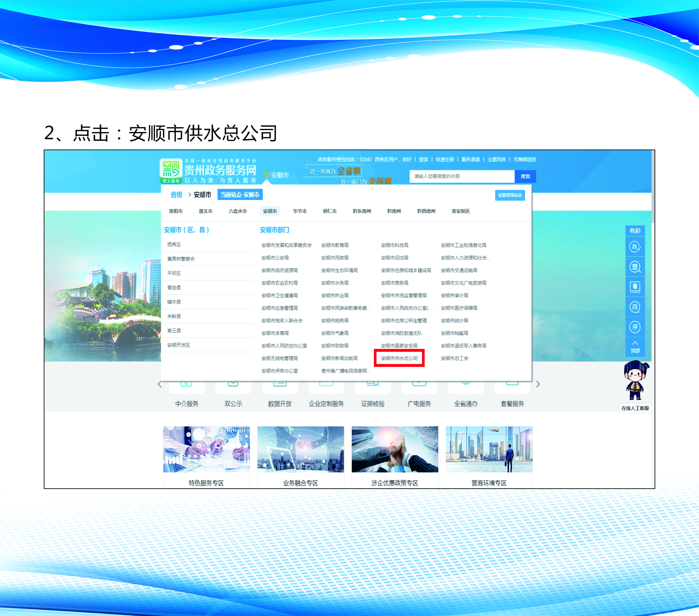Image resolution: width=699 pixels, height=616 pixels.
Task: Click 安顺市供水总公司 link
Action: [399, 358]
